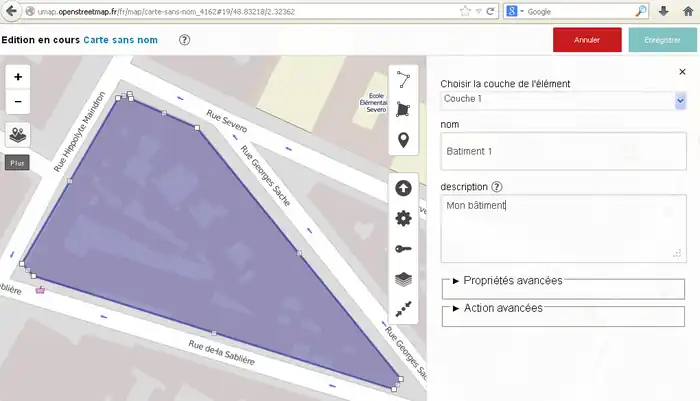Click the nom input field
Screen dimensions: 700x401
point(563,152)
